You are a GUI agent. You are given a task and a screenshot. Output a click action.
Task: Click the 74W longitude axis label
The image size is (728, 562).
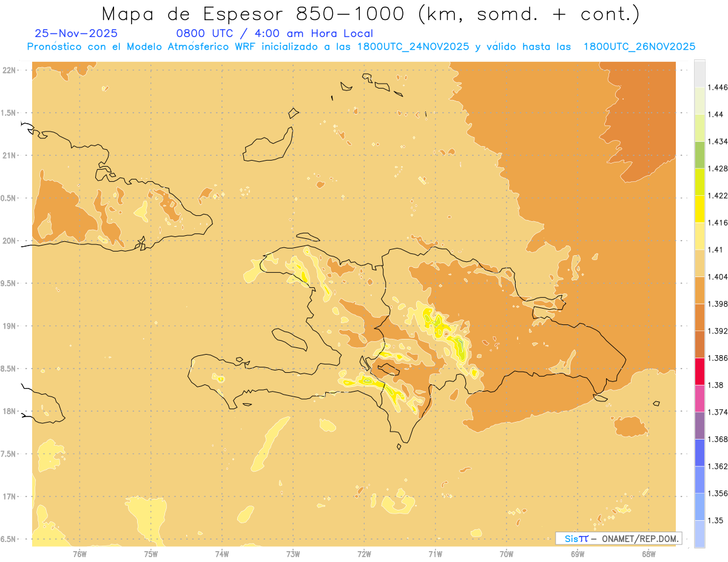(222, 554)
